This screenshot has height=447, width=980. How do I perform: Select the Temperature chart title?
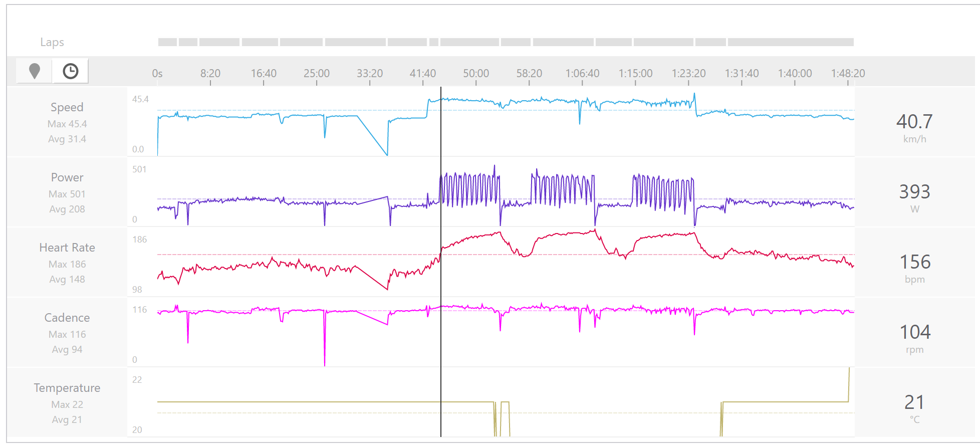tap(67, 388)
